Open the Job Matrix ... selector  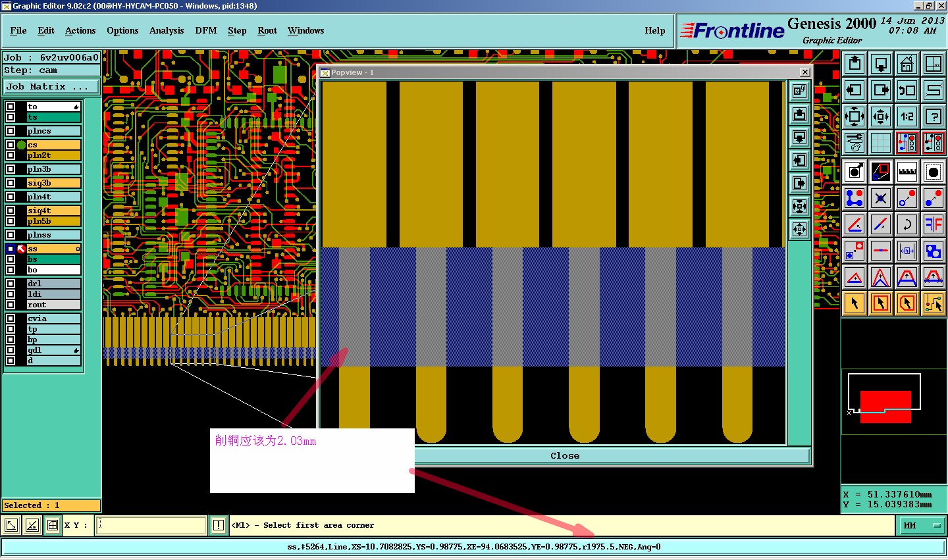point(51,86)
